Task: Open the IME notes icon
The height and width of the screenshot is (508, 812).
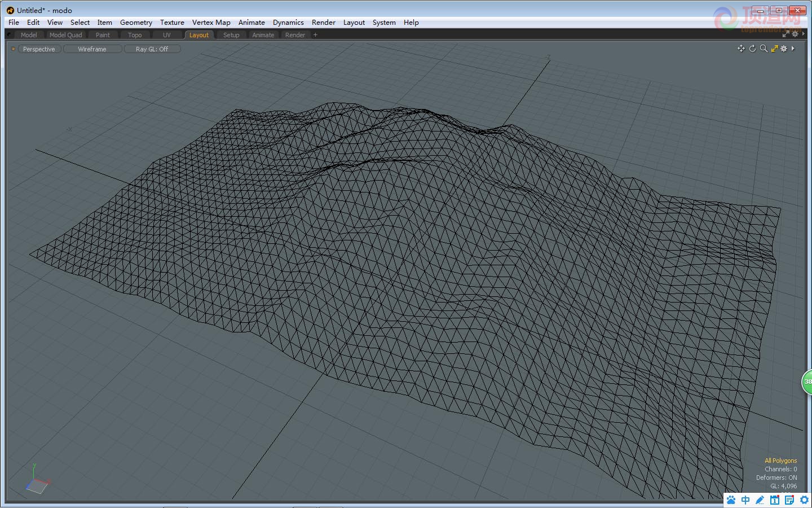Action: [x=789, y=500]
